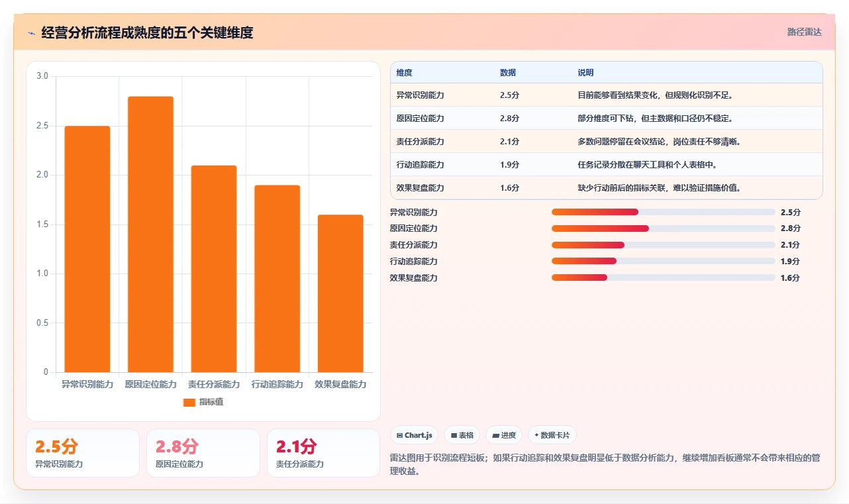Screen dimensions: 849x504
Task: Click description 部分维度可下钻，但主数据和口径仍不稳定
Action: coord(654,119)
